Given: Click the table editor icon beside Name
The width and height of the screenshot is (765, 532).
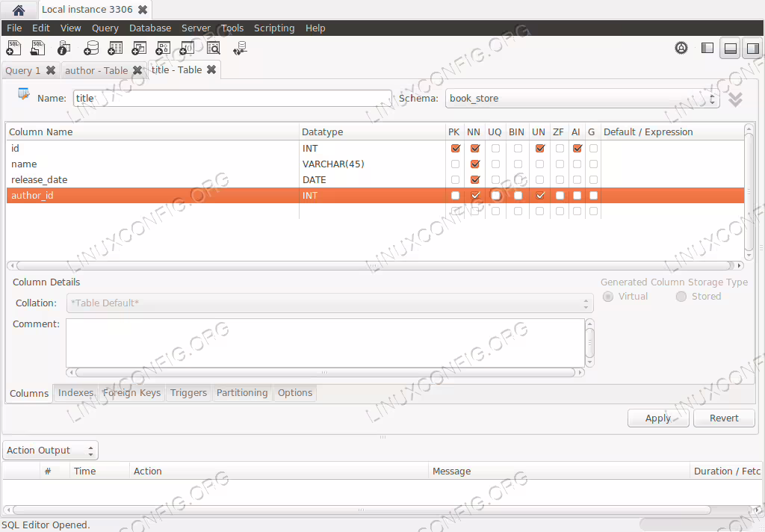Looking at the screenshot, I should pyautogui.click(x=23, y=93).
